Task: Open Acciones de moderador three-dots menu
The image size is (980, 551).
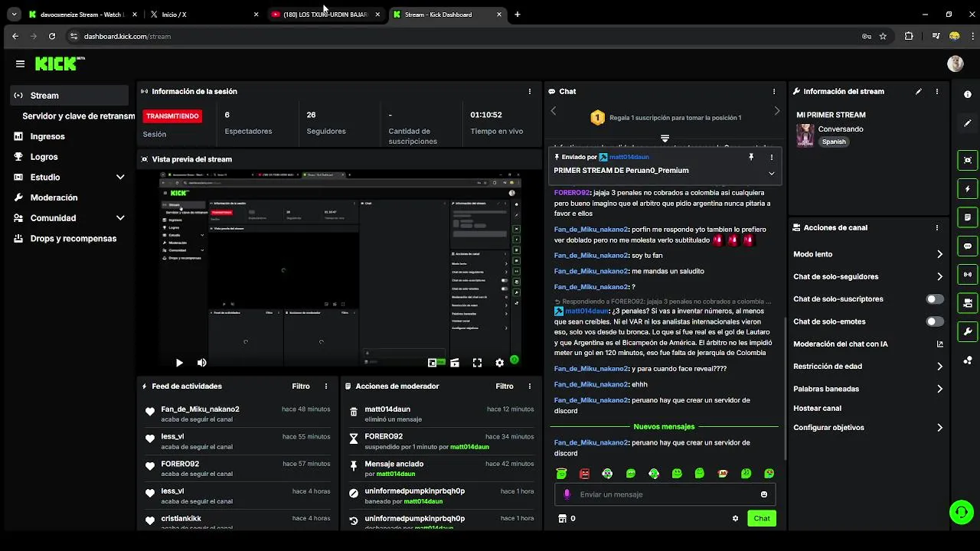Action: coord(530,386)
